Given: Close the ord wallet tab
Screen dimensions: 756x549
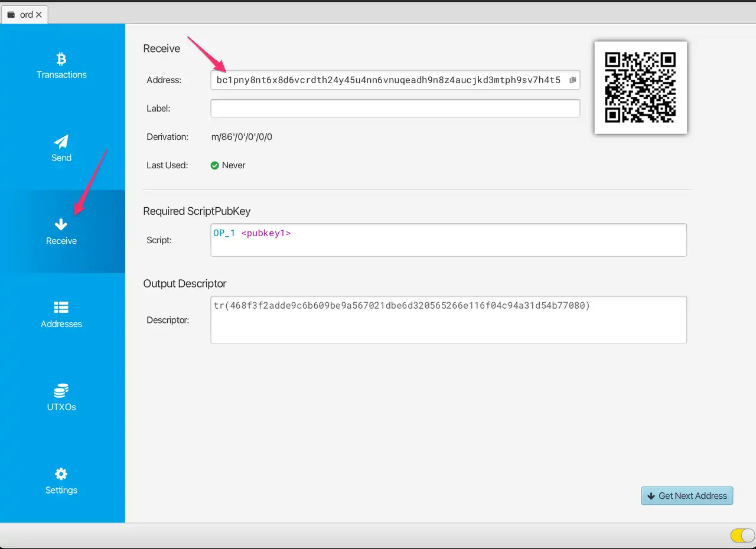Looking at the screenshot, I should 39,15.
